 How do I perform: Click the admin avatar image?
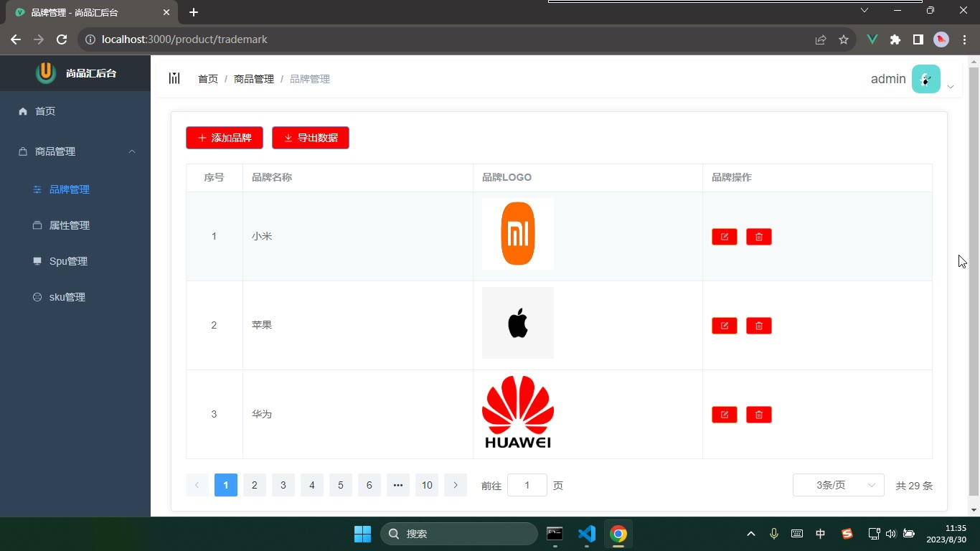click(925, 79)
